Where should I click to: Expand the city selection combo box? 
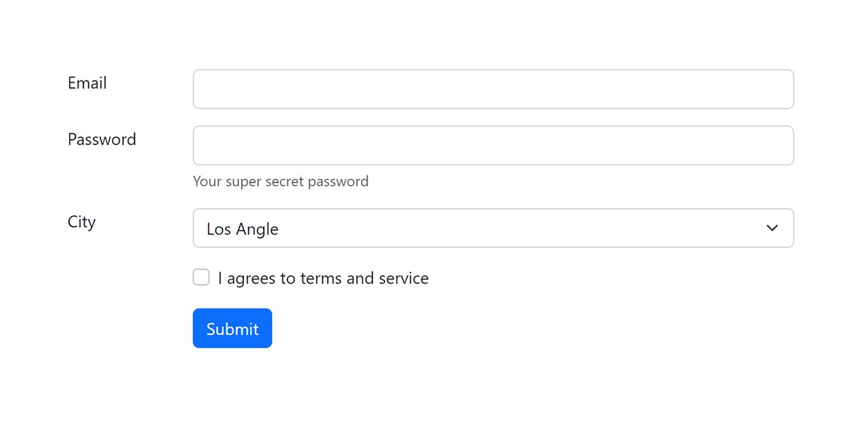(493, 228)
